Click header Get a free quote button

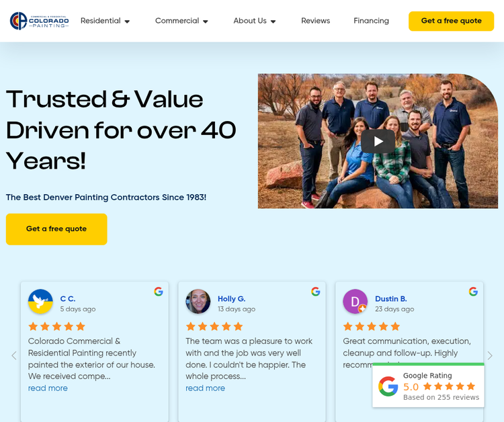pos(452,22)
